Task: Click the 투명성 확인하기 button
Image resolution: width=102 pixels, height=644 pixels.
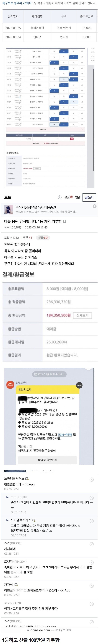Action: (x=47, y=460)
